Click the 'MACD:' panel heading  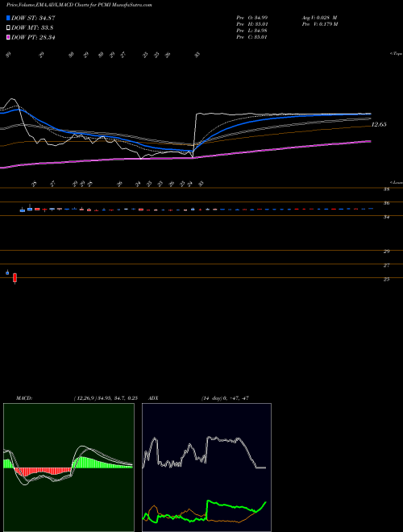coord(23,398)
